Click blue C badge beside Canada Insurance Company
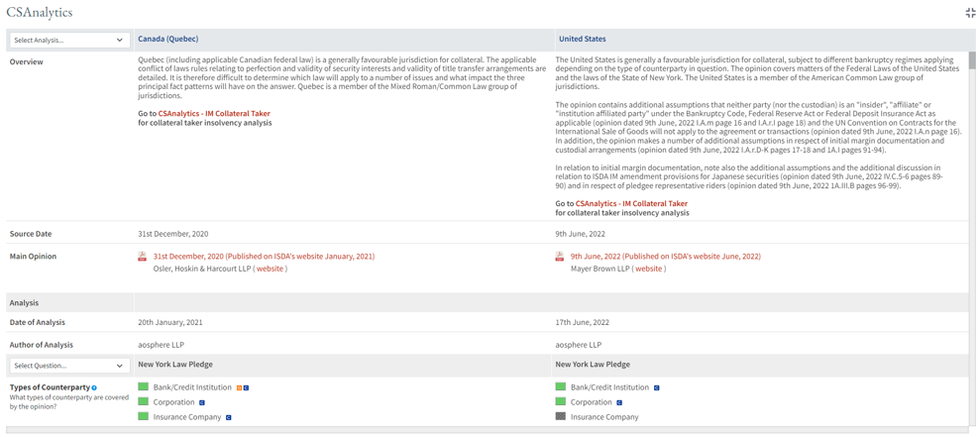980x437 pixels. pyautogui.click(x=229, y=418)
